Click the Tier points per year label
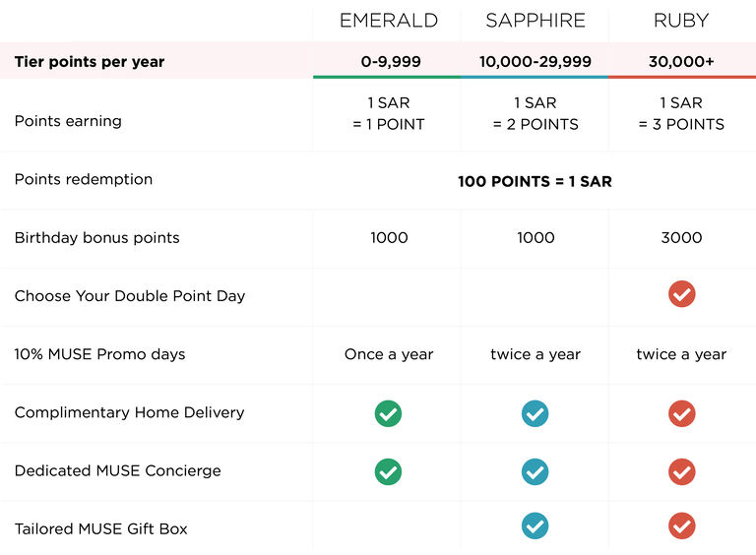The image size is (756, 555). click(x=90, y=62)
